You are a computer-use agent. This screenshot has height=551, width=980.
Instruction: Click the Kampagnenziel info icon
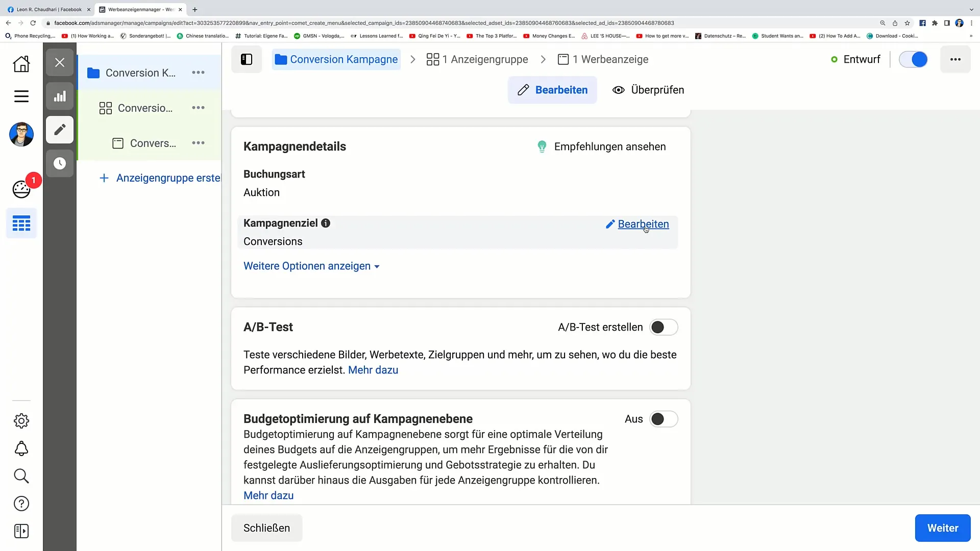click(x=326, y=223)
